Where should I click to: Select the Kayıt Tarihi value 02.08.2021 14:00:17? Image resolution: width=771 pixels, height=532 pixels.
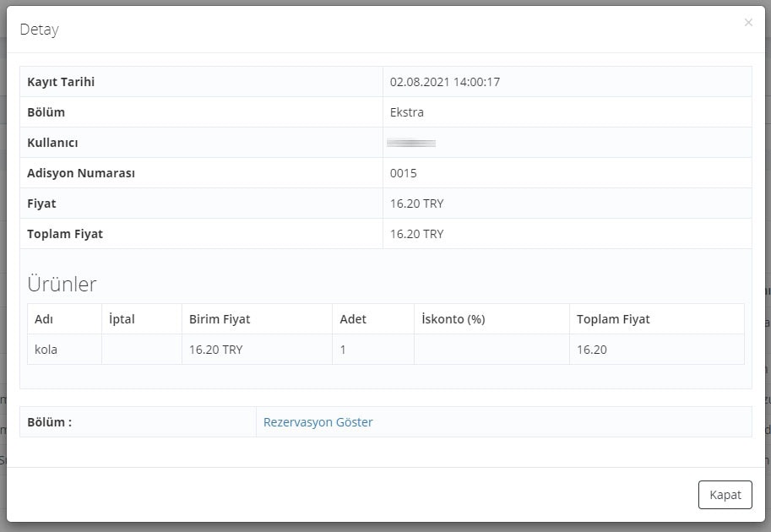pos(444,82)
